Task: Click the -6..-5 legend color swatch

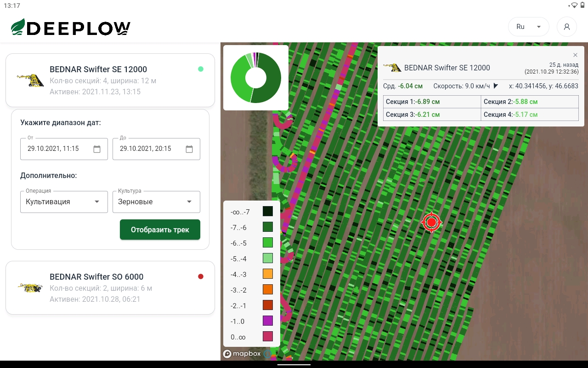Action: point(268,242)
